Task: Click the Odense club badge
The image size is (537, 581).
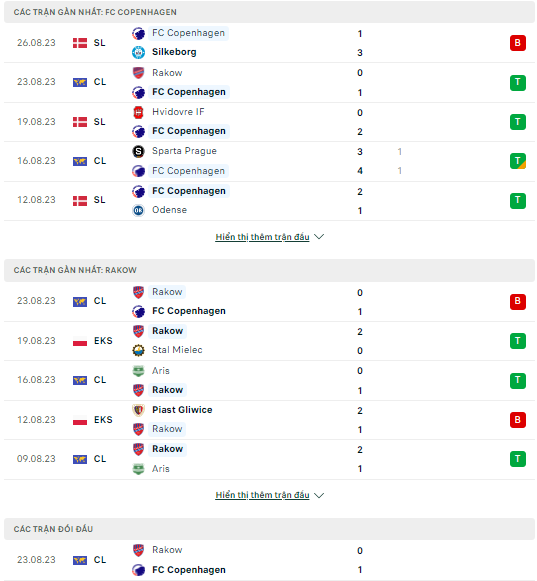Action: (138, 210)
